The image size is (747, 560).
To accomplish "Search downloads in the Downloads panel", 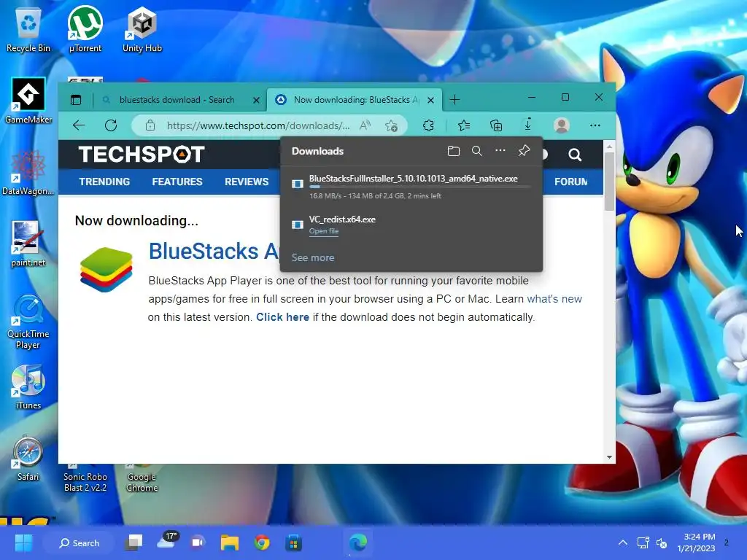I will point(477,151).
